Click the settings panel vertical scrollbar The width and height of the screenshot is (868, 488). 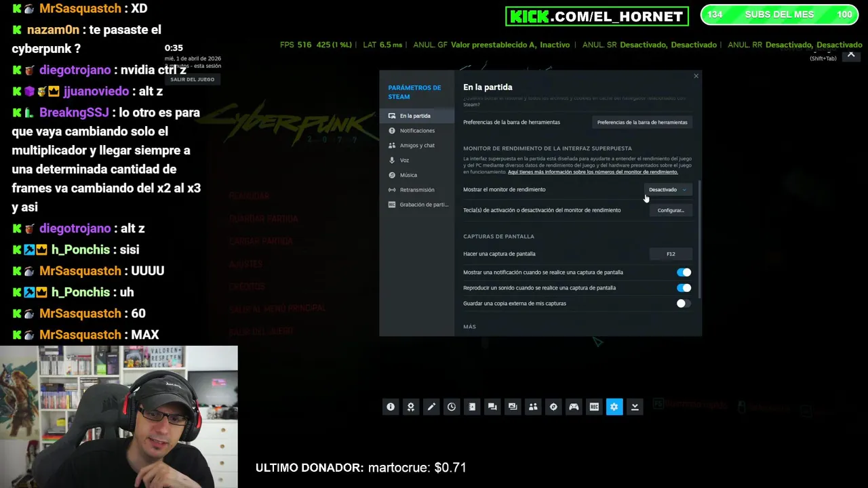698,239
